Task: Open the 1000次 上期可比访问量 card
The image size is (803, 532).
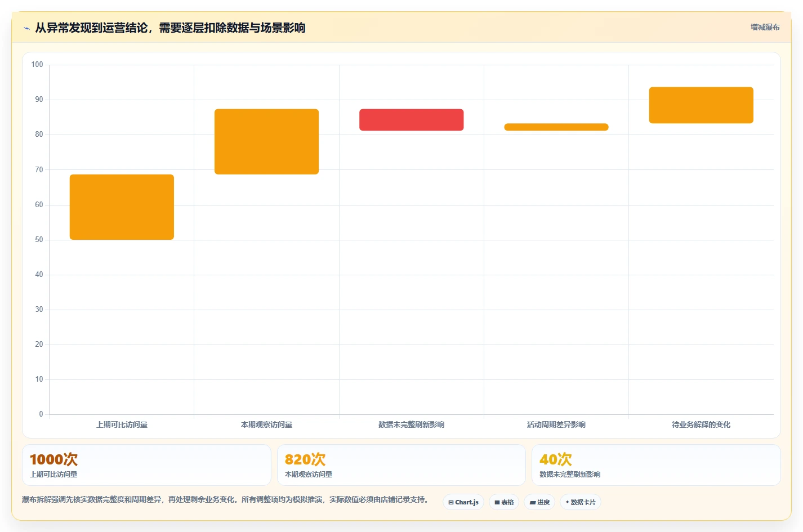Action: (x=146, y=465)
